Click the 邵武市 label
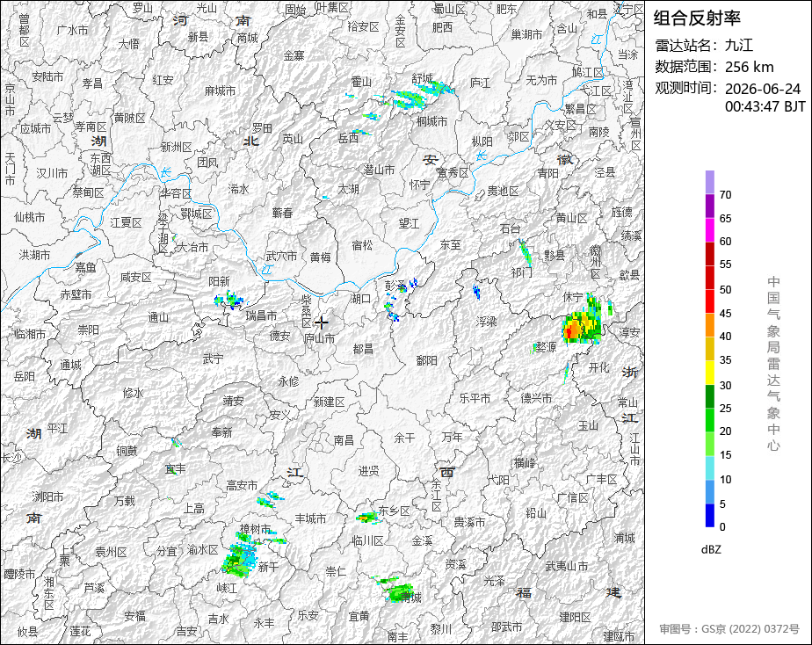This screenshot has width=812, height=645. coord(507,627)
